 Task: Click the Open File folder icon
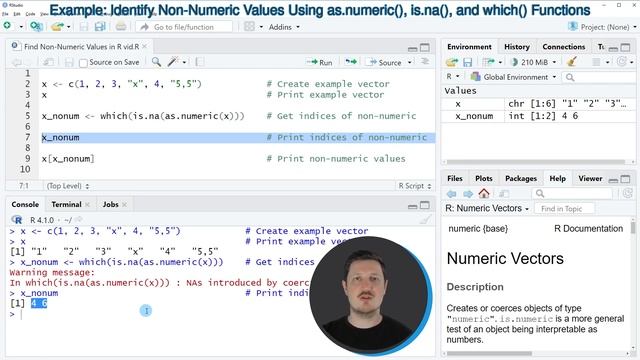(x=57, y=27)
